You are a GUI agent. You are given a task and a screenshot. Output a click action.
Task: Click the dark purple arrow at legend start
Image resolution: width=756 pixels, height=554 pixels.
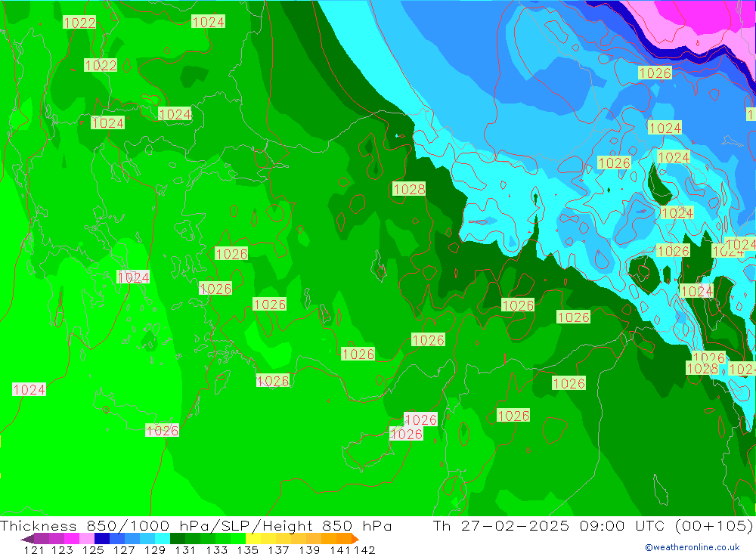pyautogui.click(x=27, y=539)
